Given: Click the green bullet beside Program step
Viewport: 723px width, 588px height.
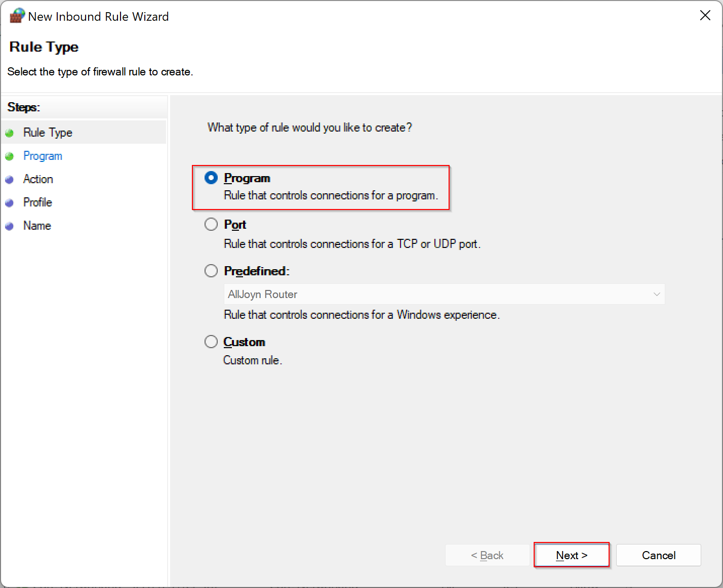Looking at the screenshot, I should 10,155.
